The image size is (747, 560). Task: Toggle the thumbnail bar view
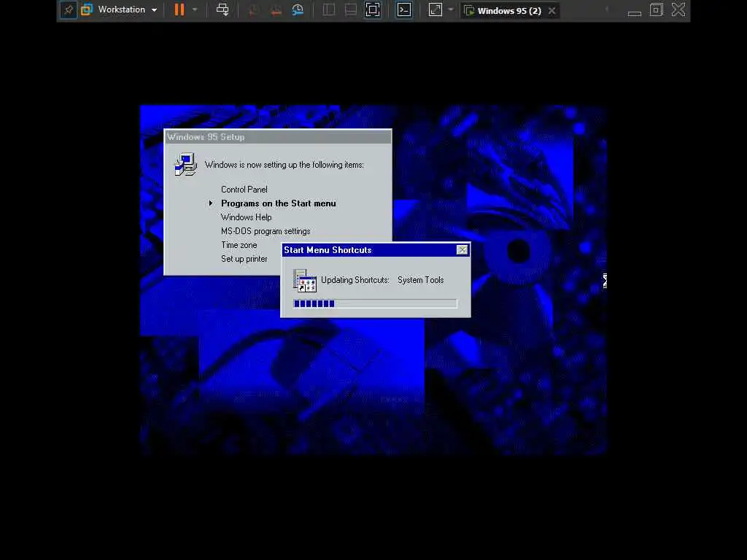click(x=351, y=10)
